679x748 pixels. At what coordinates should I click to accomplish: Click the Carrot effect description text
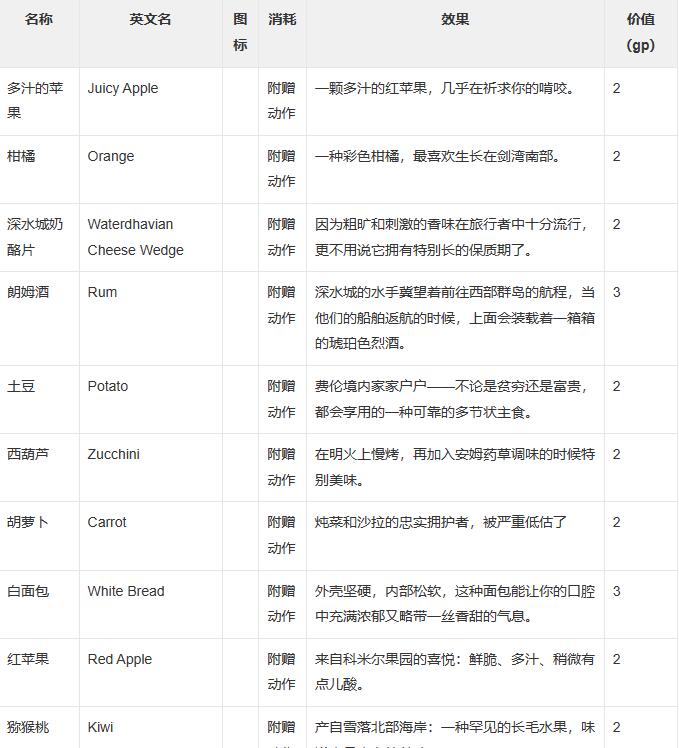point(441,522)
